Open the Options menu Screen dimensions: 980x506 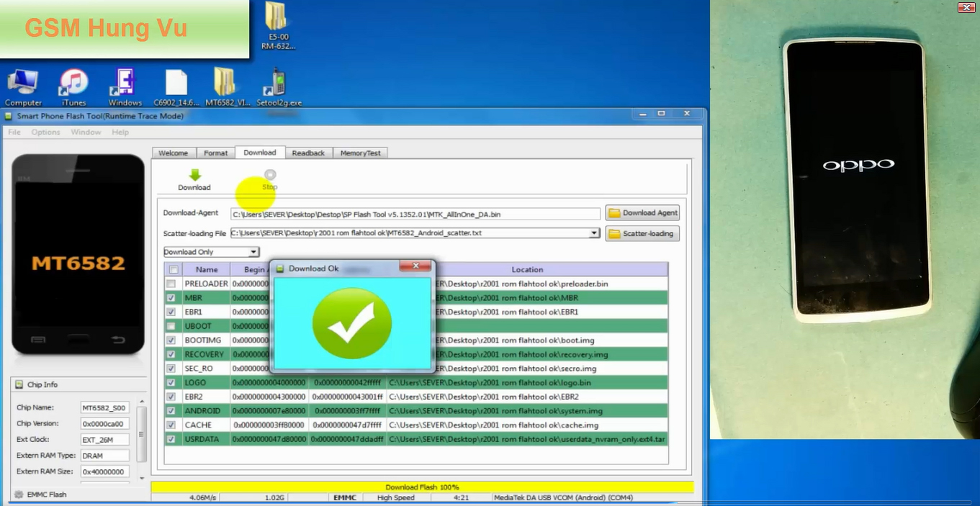point(45,132)
